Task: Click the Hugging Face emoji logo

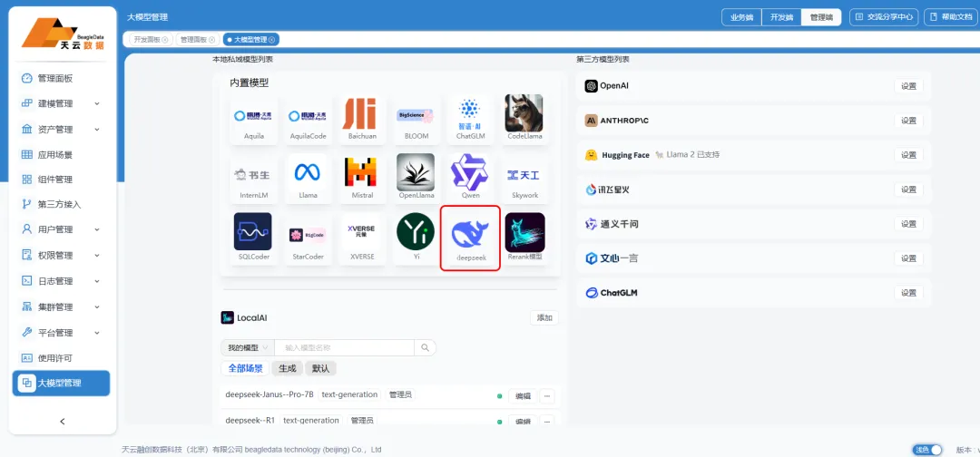Action: tap(592, 155)
